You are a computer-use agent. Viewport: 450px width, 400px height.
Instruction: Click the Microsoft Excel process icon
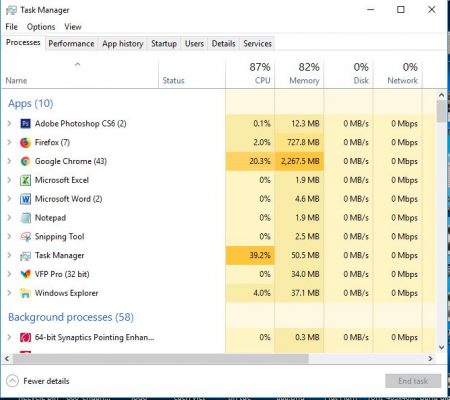click(25, 180)
